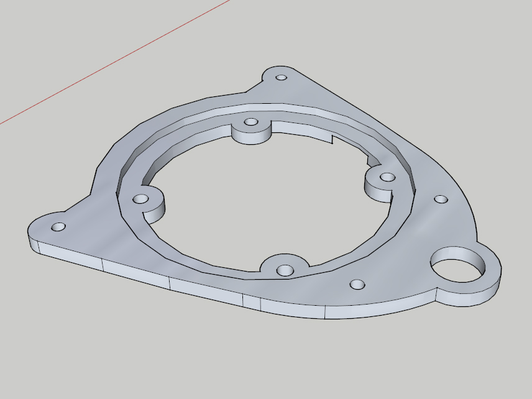Viewport: 532px width, 399px height.
Task: Pick the hole in the lower inner boss
Action: [x=285, y=270]
